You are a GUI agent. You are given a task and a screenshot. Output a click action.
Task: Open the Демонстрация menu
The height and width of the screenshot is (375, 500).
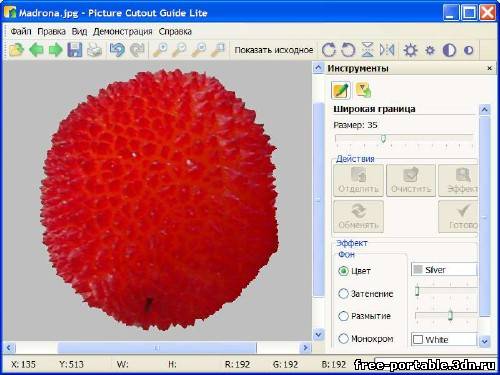pyautogui.click(x=123, y=31)
